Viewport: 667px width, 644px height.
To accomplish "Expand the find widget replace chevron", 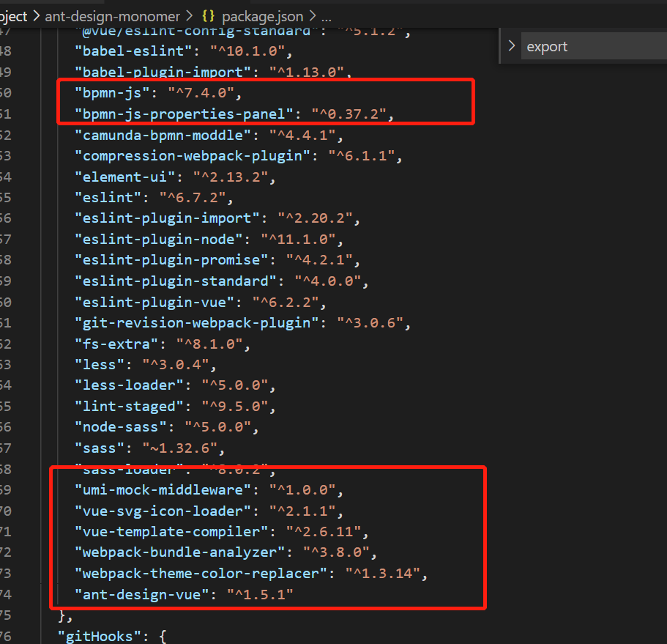I will [x=511, y=45].
